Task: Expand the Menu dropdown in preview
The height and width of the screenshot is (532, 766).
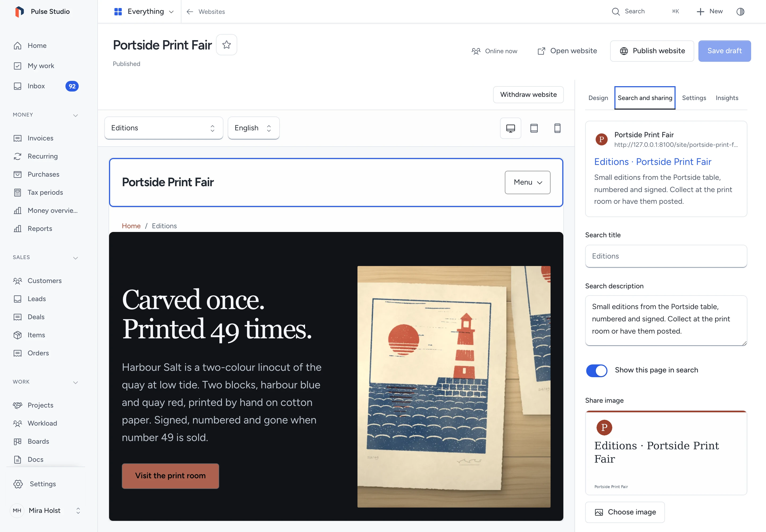Action: [527, 182]
